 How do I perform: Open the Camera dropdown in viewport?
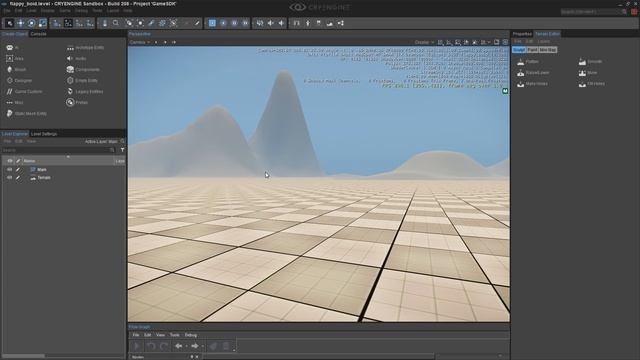tap(139, 42)
